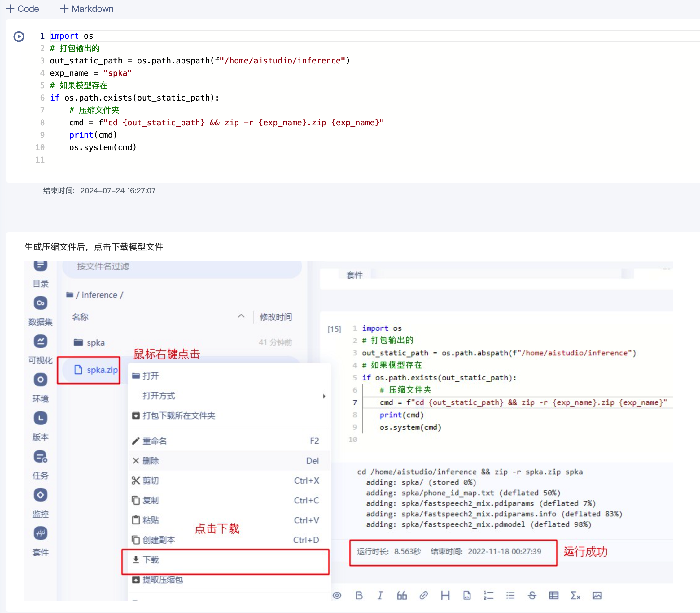Open the 版本 version sidebar icon

click(x=40, y=418)
